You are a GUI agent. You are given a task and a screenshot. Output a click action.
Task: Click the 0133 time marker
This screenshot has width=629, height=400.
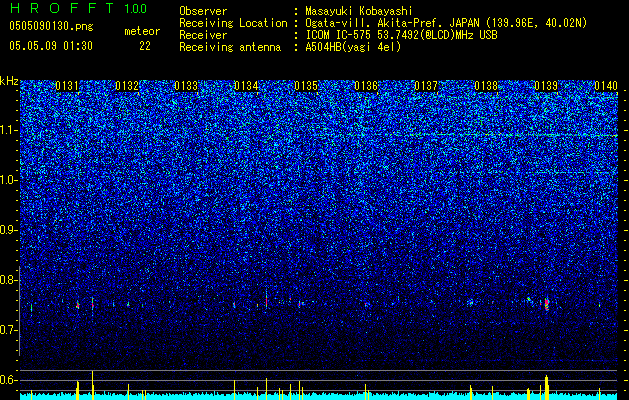[187, 86]
